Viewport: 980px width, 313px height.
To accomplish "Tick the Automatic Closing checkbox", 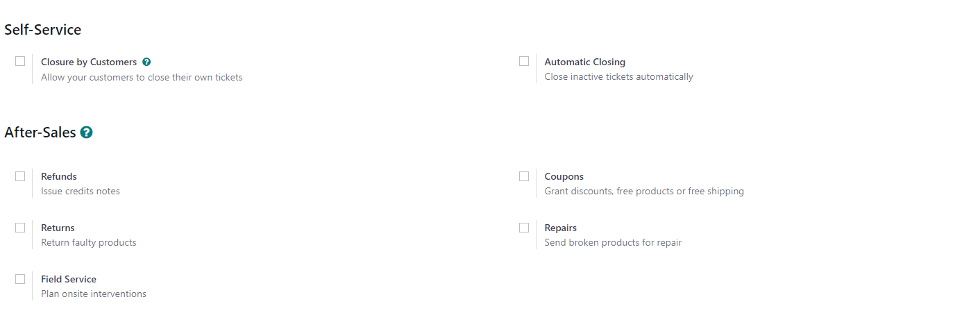I will [x=524, y=61].
